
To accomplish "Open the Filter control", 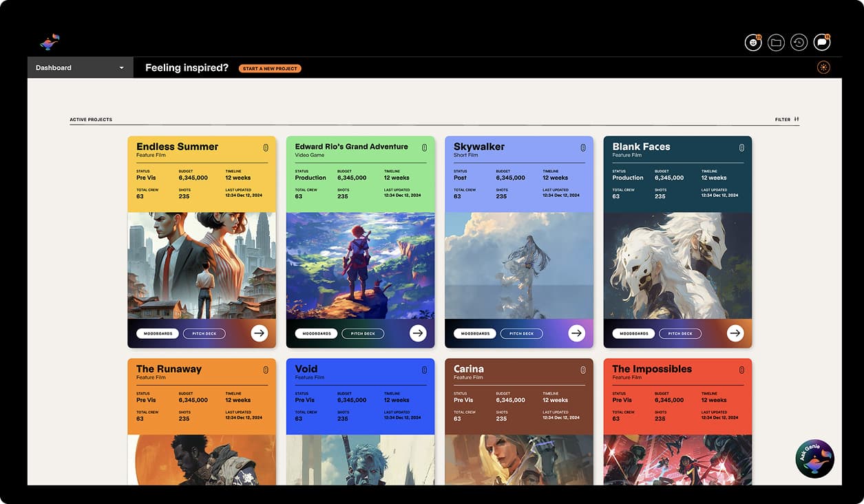I will tap(787, 119).
